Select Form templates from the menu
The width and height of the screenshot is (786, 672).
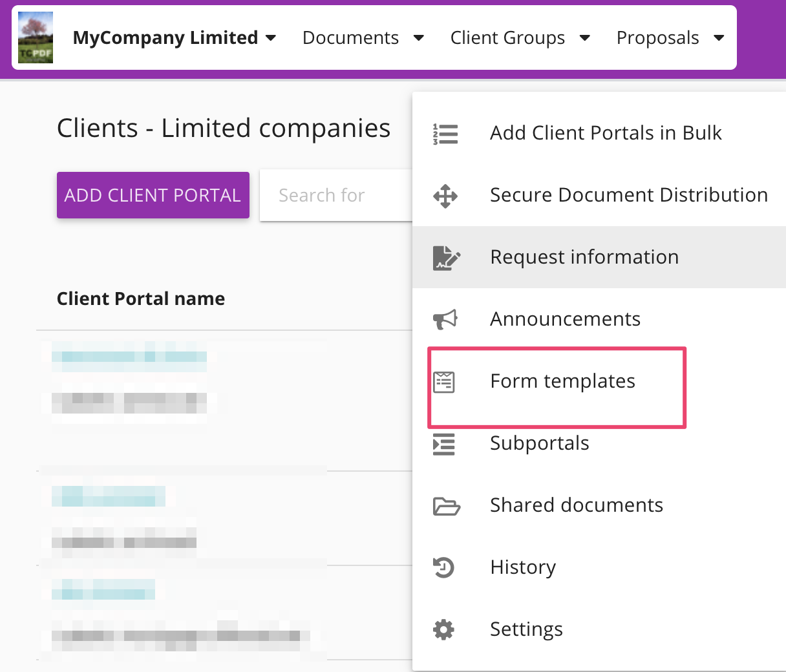coord(562,381)
